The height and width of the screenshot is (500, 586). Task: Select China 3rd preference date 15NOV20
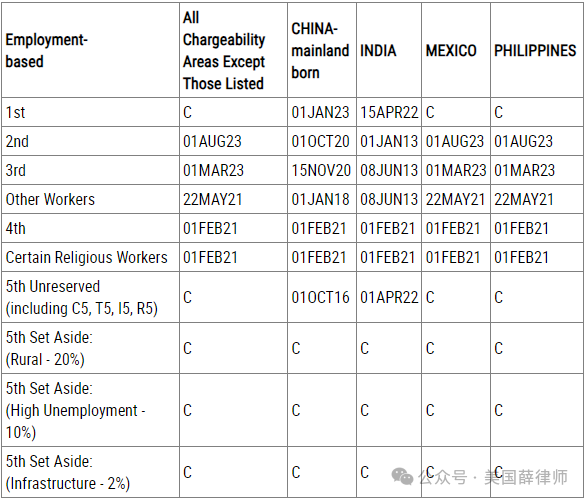[321, 170]
